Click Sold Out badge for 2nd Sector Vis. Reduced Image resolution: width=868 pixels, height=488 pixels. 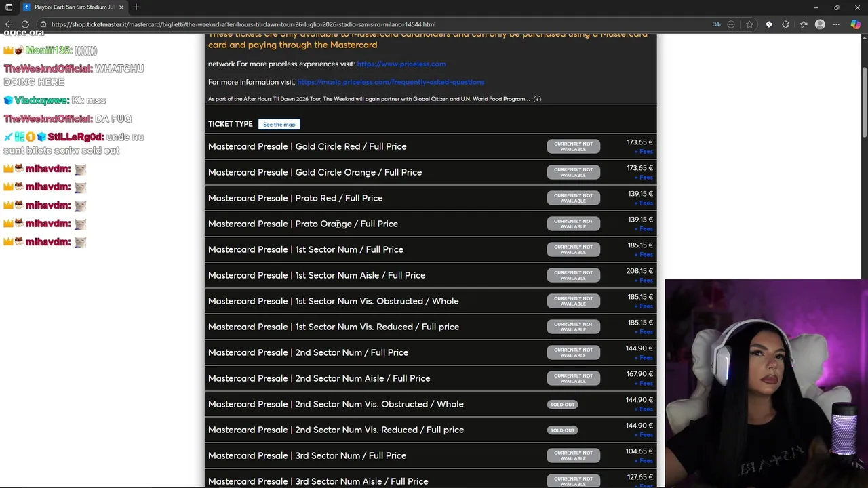click(562, 430)
